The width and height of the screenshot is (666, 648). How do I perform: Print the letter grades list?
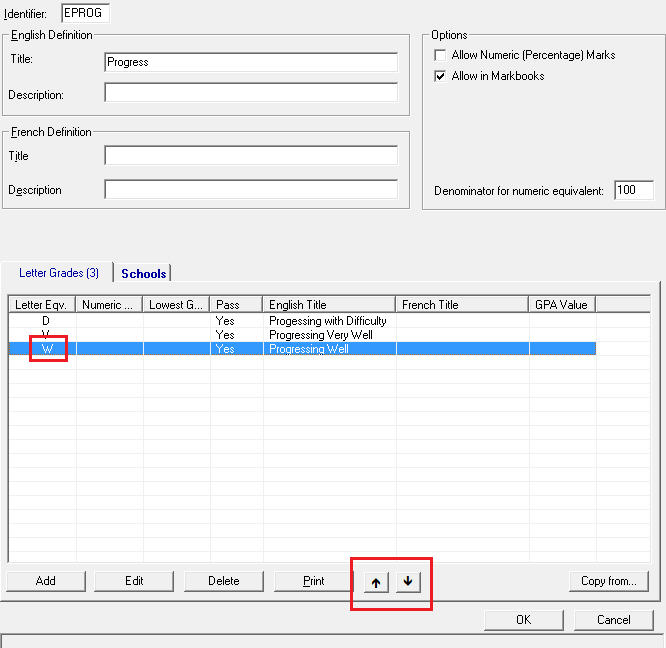pos(313,581)
